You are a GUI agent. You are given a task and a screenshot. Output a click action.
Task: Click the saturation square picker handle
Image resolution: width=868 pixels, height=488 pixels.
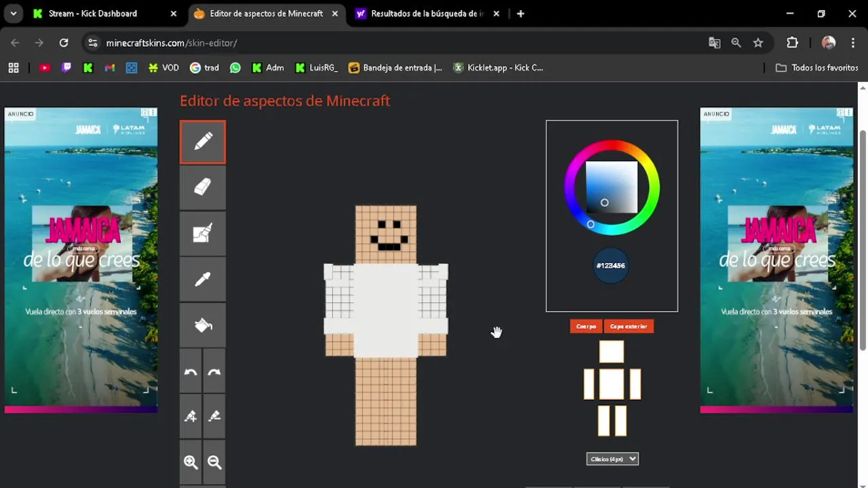(604, 202)
